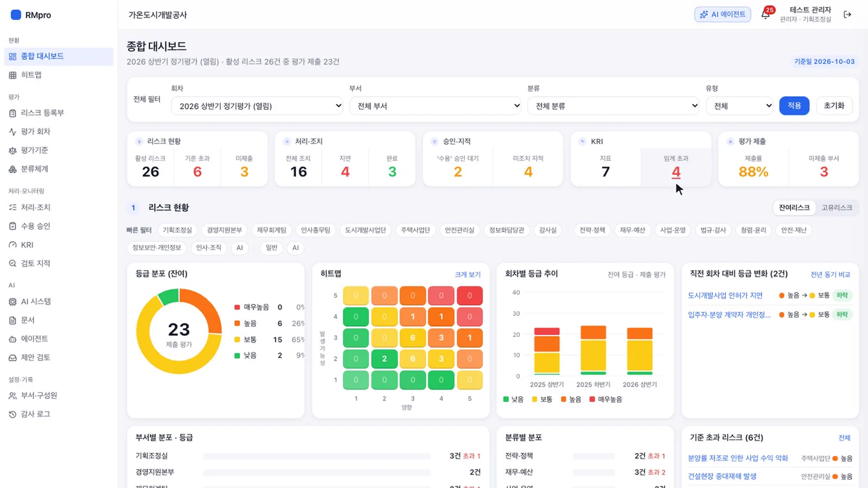Click the 처리·조치 checklist icon
Screen dimensions: 868x488
pyautogui.click(x=12, y=207)
